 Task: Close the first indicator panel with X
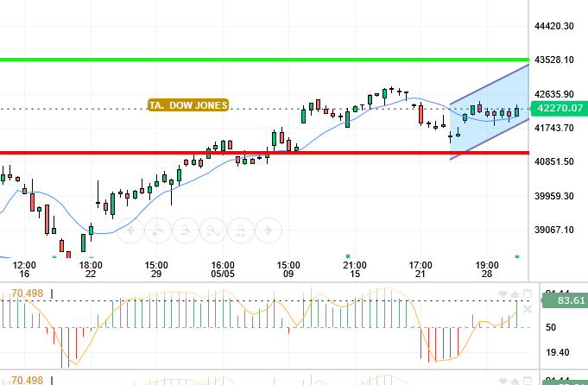pyautogui.click(x=528, y=309)
